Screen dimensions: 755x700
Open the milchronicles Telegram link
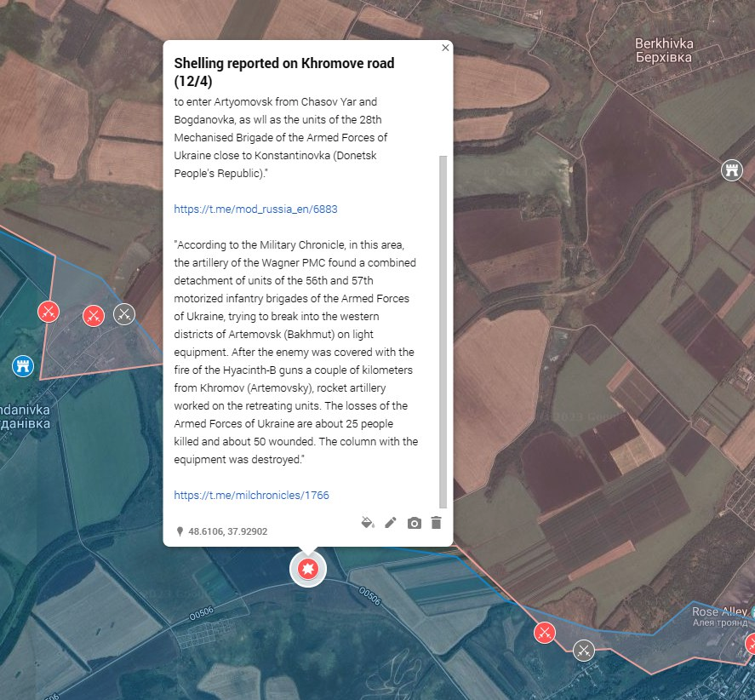tap(251, 495)
